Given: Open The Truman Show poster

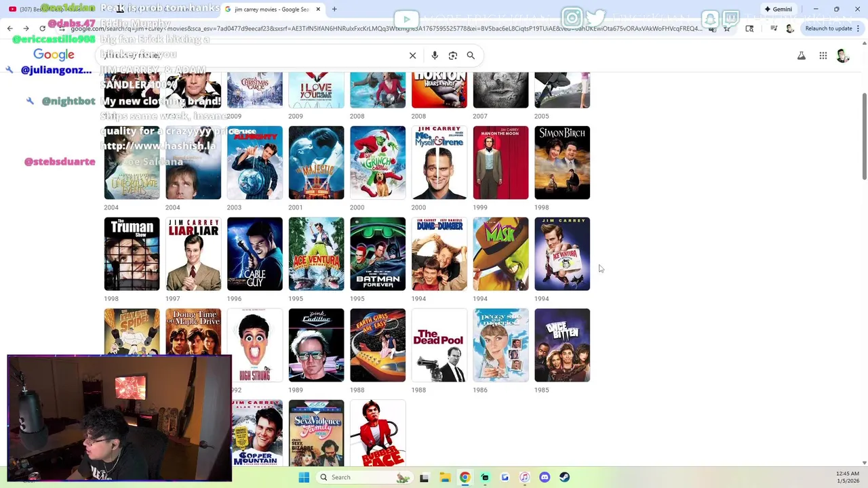Looking at the screenshot, I should [132, 254].
